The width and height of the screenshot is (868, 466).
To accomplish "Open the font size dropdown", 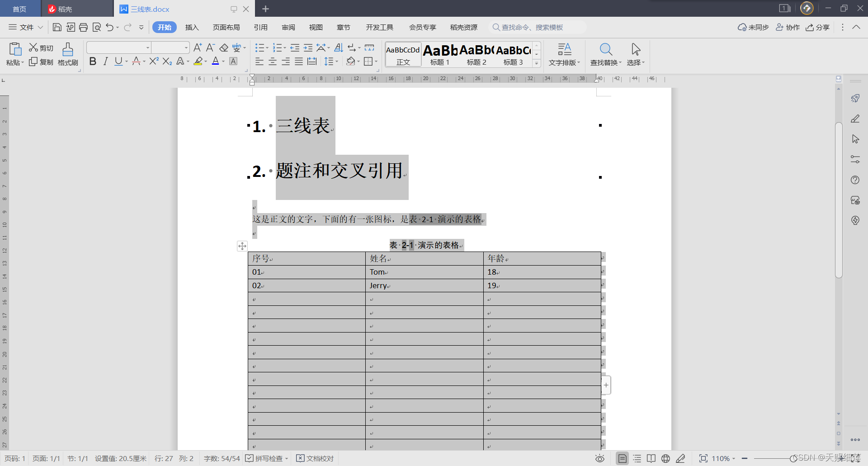I will [x=186, y=48].
